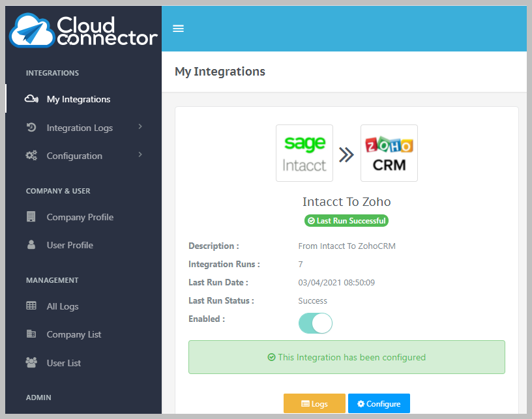The height and width of the screenshot is (419, 532).
Task: Click the 'This Integration has been configured' banner
Action: (347, 357)
